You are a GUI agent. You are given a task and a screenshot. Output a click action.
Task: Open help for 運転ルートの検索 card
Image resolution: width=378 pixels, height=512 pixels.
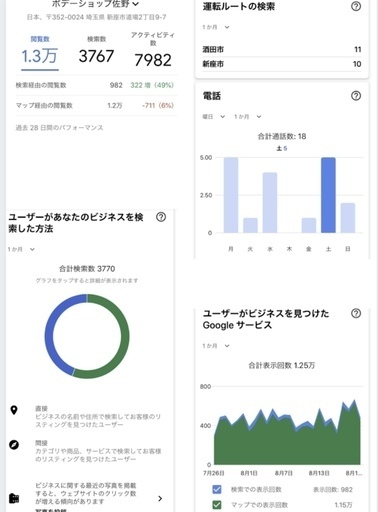(x=356, y=6)
